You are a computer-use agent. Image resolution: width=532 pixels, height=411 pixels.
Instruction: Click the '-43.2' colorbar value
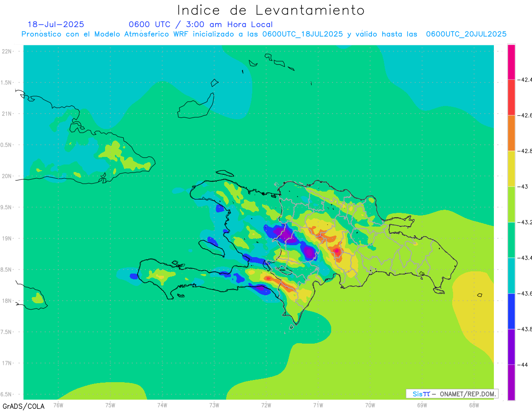click(x=524, y=222)
